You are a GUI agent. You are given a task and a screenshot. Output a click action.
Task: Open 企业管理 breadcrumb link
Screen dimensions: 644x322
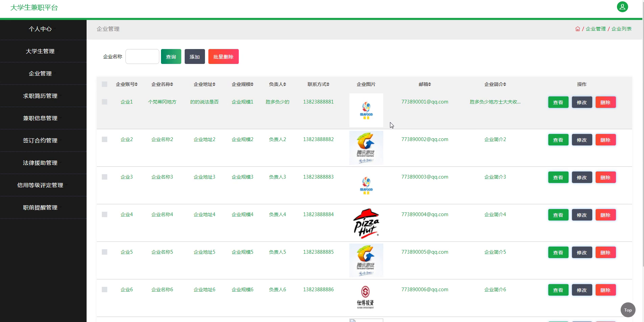[596, 29]
